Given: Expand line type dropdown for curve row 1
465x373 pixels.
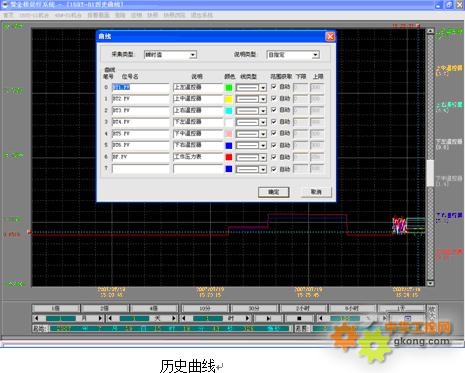Looking at the screenshot, I should [x=263, y=99].
